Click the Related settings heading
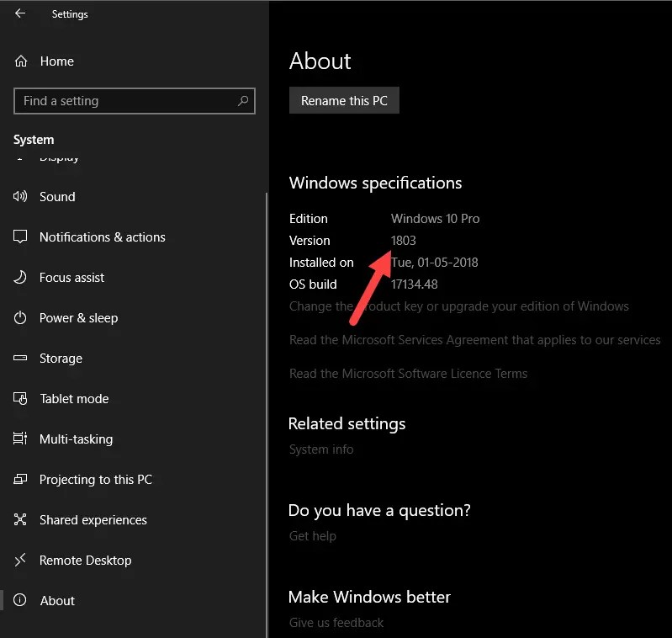Viewport: 672px width, 638px height. [347, 423]
